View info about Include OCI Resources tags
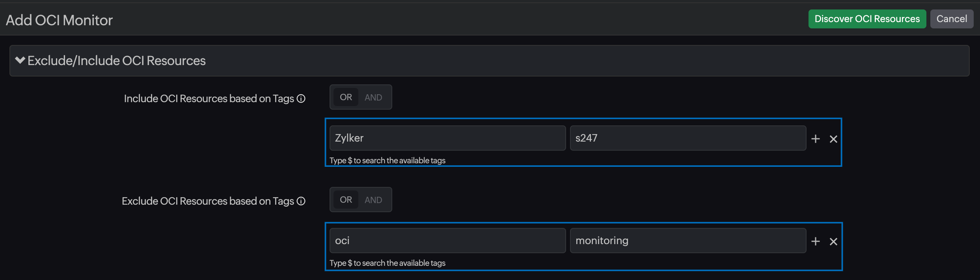The width and height of the screenshot is (980, 280). (301, 99)
